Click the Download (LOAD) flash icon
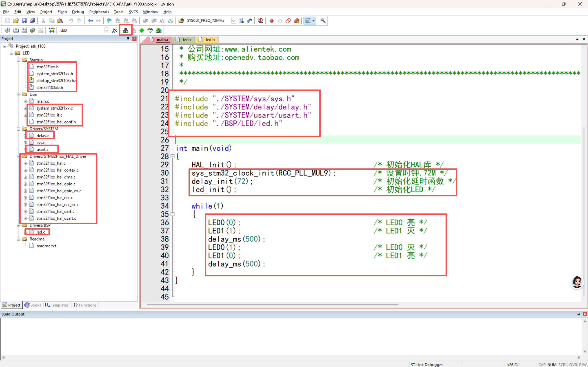This screenshot has height=367, width=588. coord(52,30)
